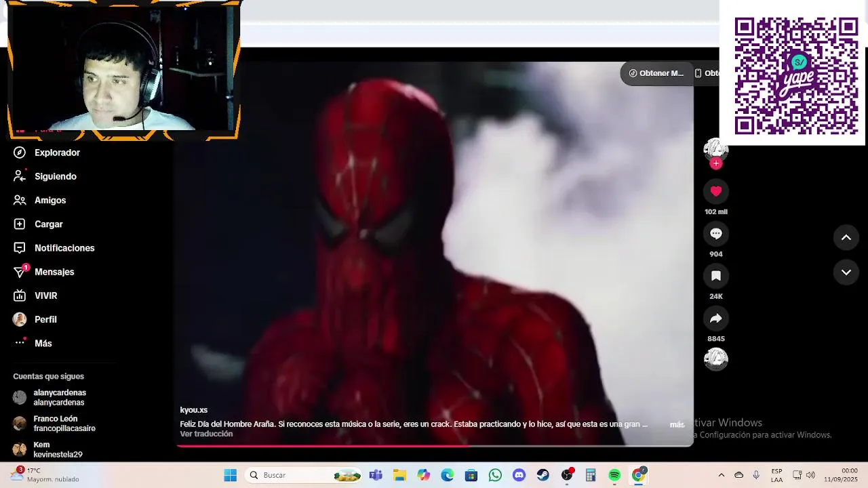The image size is (868, 488).
Task: Click Ver traducción under the caption
Action: (x=206, y=434)
